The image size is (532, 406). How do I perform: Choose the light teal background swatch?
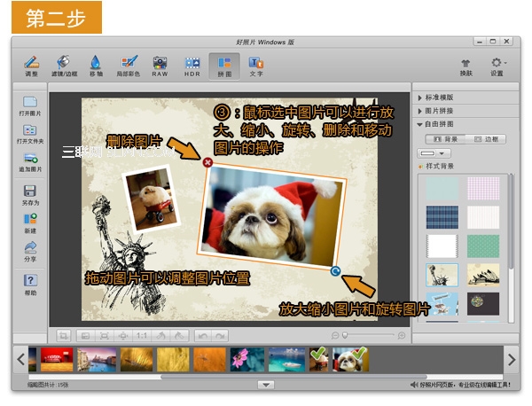pos(442,188)
